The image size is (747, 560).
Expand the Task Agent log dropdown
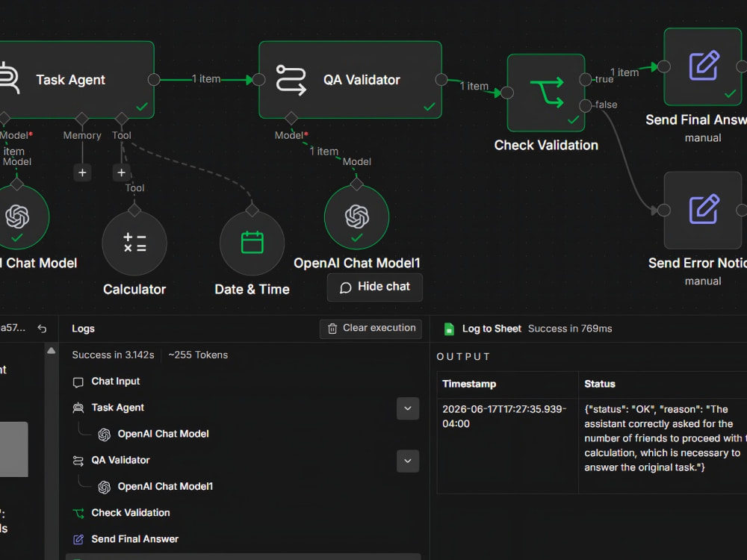[x=408, y=408]
